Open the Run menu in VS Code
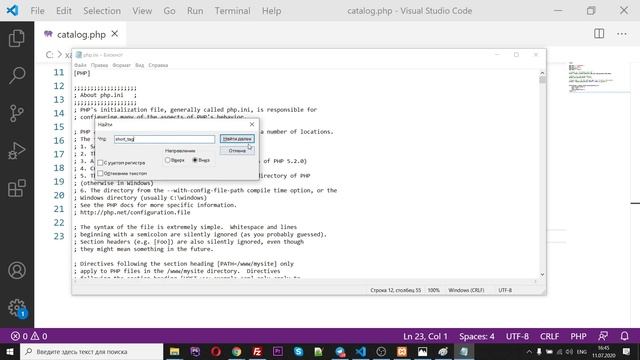This screenshot has height=360, width=640. click(195, 11)
